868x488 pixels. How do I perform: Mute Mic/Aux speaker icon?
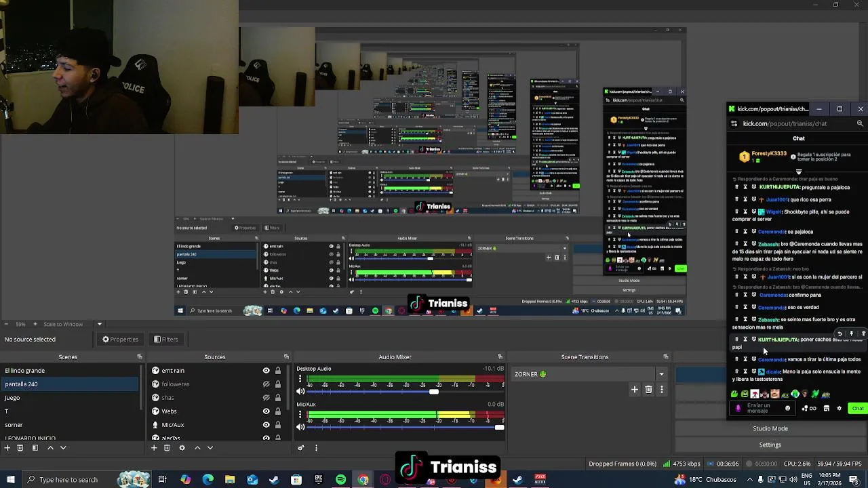(300, 427)
